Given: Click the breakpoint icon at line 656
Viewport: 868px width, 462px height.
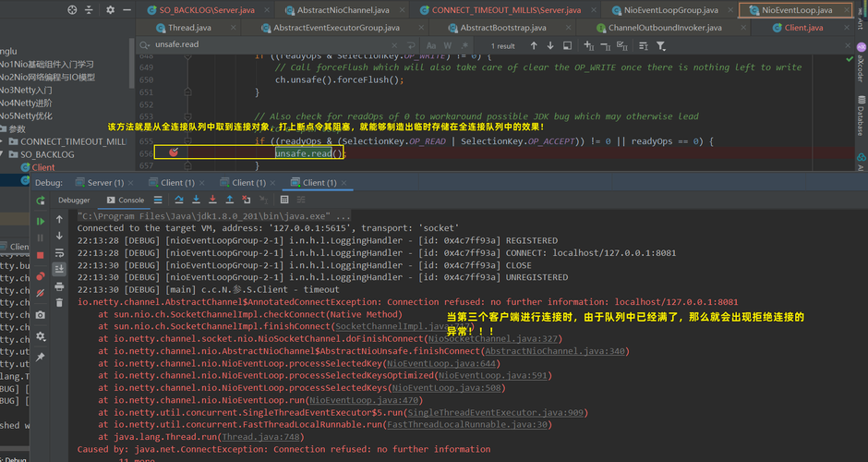Looking at the screenshot, I should [172, 152].
